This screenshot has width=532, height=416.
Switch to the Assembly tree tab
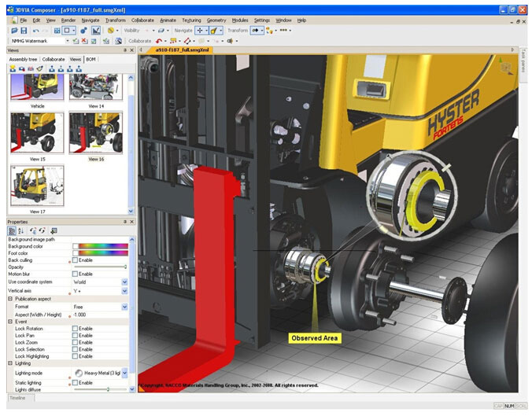(x=24, y=59)
